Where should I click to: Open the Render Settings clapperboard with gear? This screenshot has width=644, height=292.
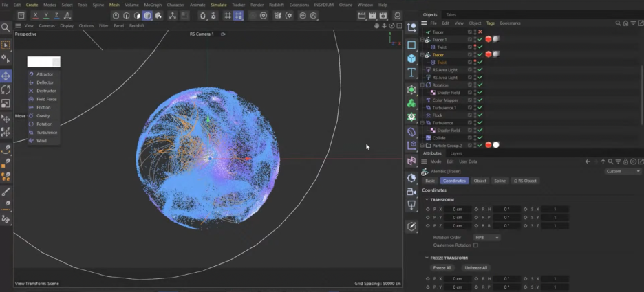[383, 16]
